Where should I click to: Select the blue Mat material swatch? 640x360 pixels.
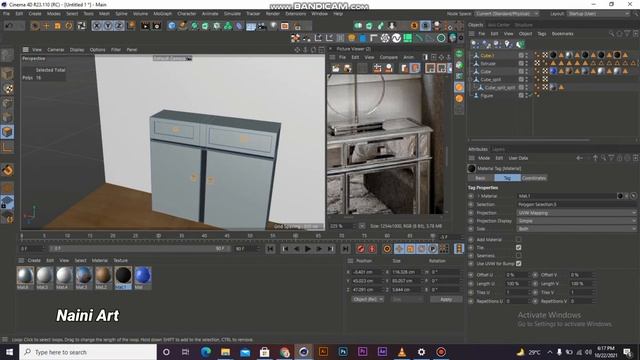coord(143,278)
